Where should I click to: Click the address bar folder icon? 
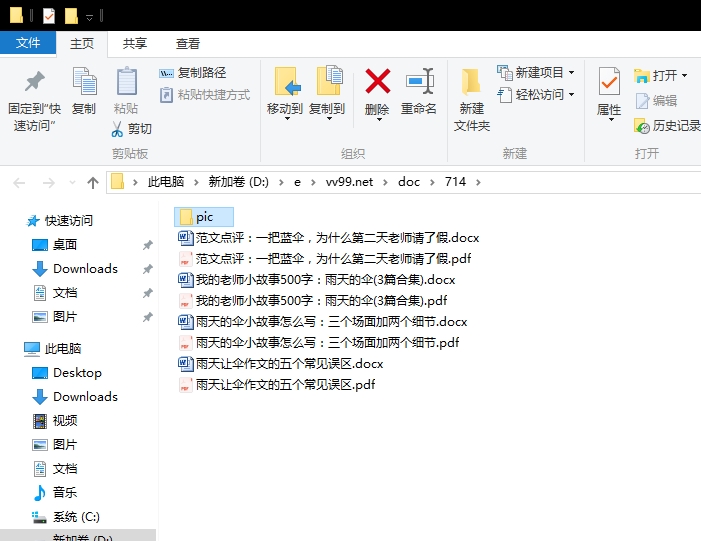[117, 182]
